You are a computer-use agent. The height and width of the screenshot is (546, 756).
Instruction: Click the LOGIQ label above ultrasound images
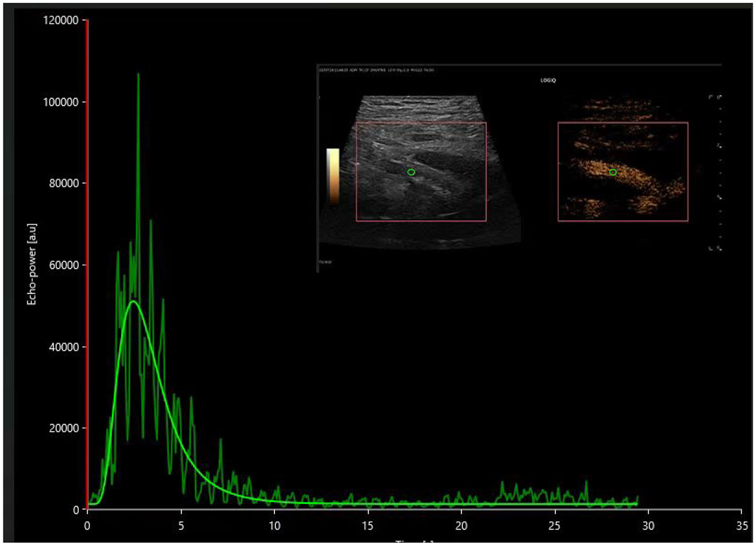pyautogui.click(x=548, y=80)
